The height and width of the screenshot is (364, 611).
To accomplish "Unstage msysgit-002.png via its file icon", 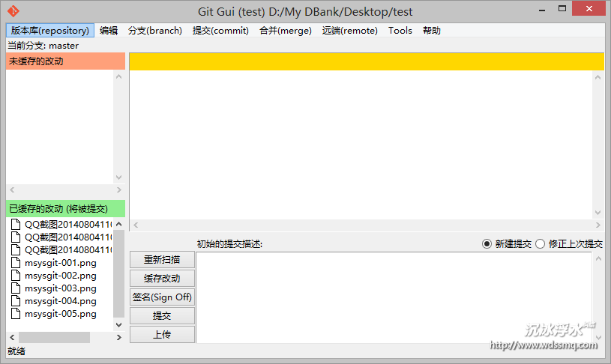I will 16,276.
